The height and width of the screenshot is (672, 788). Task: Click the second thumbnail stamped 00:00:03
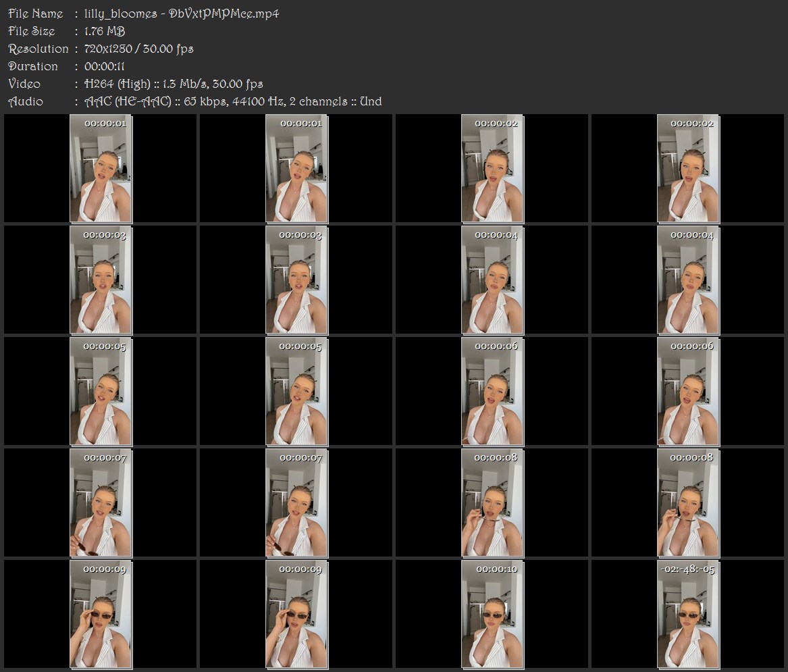click(x=296, y=280)
